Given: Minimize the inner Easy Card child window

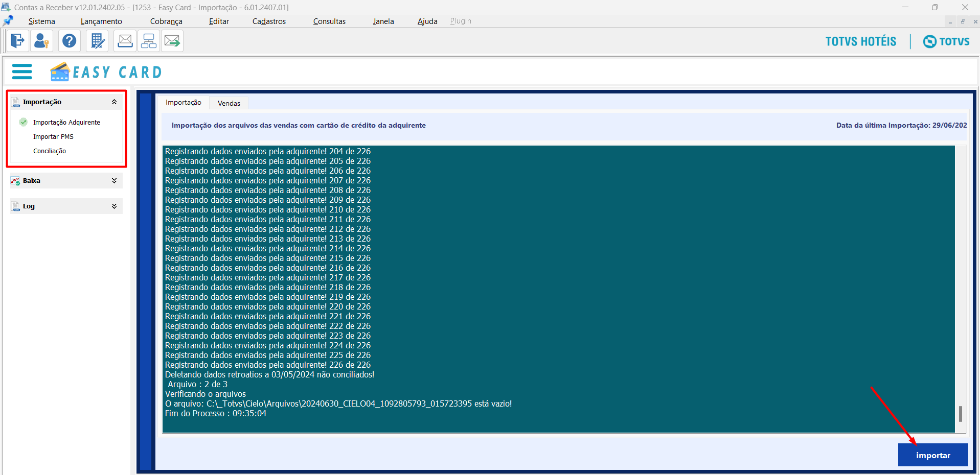Looking at the screenshot, I should pos(950,21).
